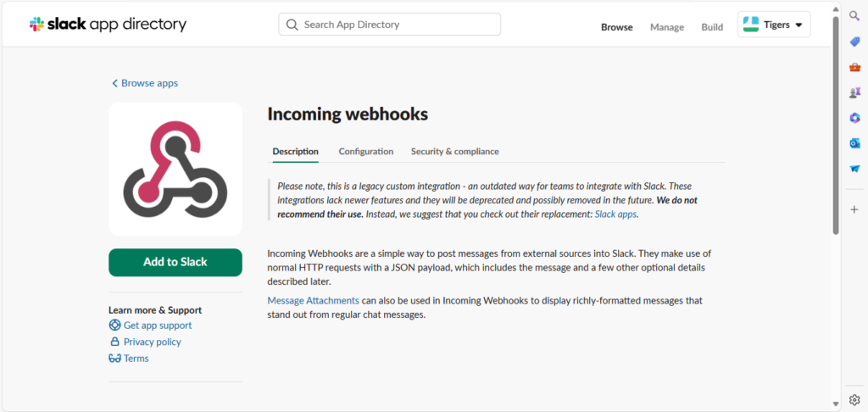Click the Add to Slack button
868x412 pixels.
(175, 262)
